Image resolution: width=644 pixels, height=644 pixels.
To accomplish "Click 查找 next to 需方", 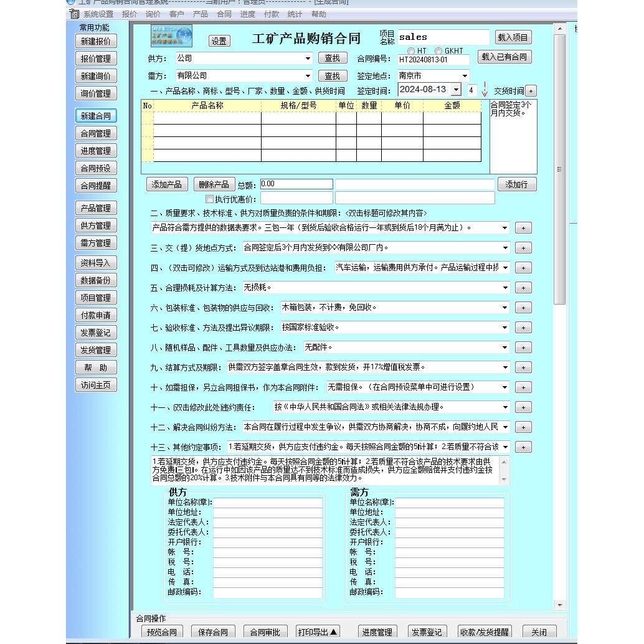I will point(332,76).
